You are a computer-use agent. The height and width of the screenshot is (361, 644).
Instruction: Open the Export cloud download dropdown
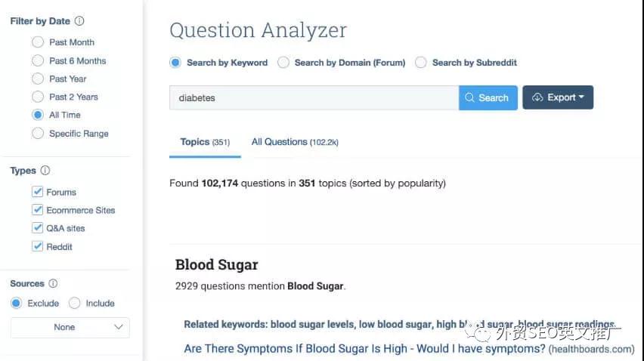click(x=558, y=97)
